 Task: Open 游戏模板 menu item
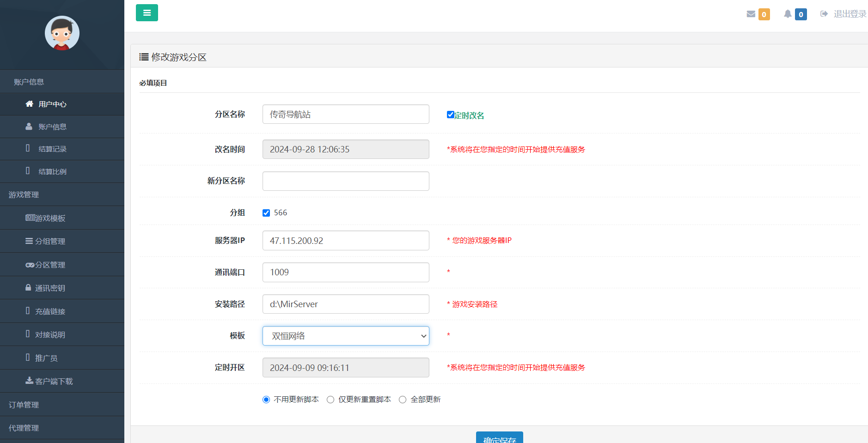pyautogui.click(x=62, y=218)
